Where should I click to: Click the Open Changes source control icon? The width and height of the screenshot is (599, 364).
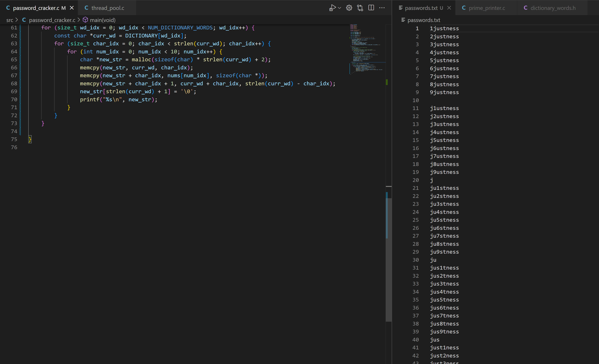[x=360, y=8]
